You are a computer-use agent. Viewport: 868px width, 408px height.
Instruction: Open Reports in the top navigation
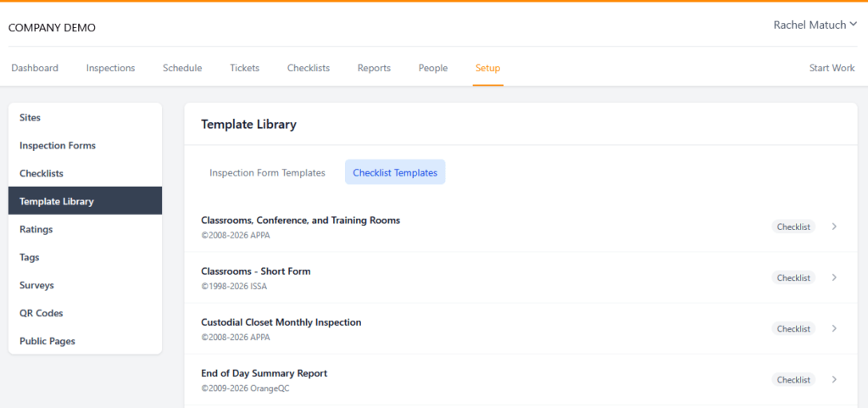[374, 68]
